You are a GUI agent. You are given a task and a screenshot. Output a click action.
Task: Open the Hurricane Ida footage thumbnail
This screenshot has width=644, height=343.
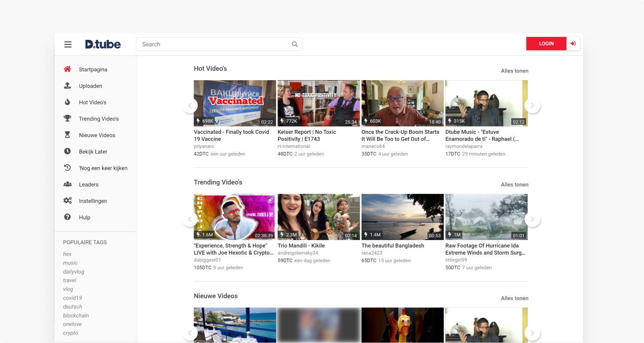click(x=486, y=217)
